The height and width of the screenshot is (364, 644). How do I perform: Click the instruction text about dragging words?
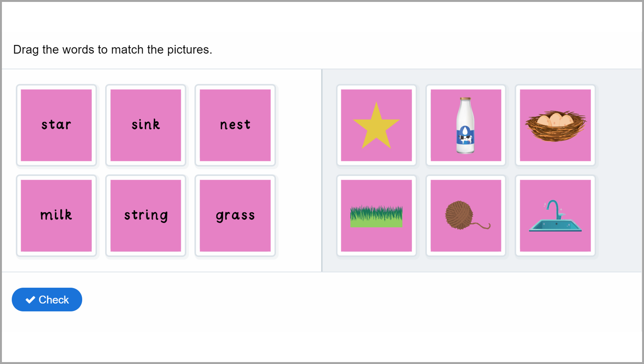coord(112,49)
